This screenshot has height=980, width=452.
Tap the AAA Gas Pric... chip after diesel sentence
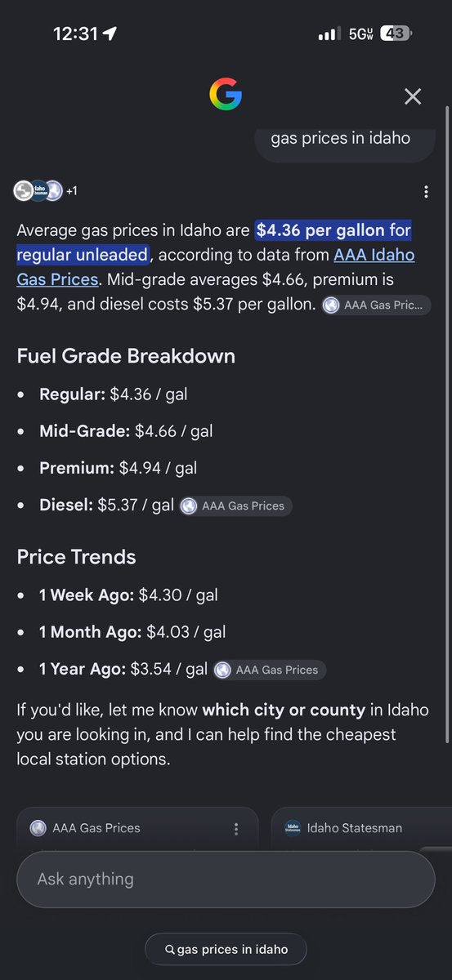(375, 305)
